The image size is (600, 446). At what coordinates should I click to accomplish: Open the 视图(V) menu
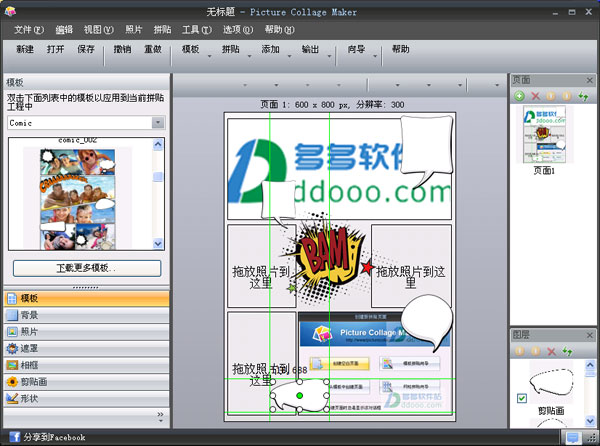tap(99, 29)
